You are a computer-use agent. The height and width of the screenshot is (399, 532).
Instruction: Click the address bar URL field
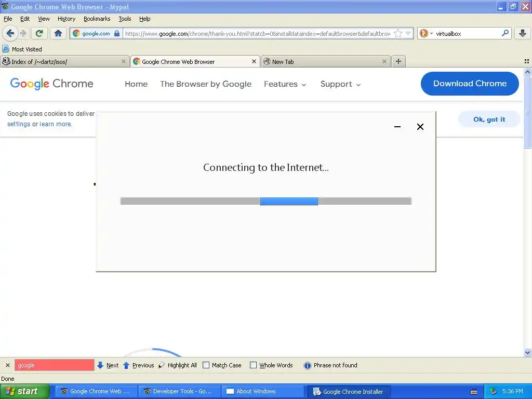257,33
